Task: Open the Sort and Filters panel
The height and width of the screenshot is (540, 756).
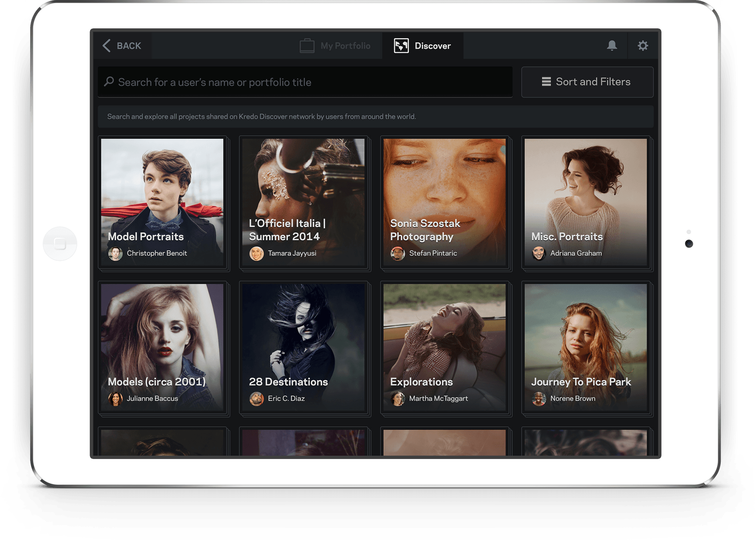Action: click(587, 82)
